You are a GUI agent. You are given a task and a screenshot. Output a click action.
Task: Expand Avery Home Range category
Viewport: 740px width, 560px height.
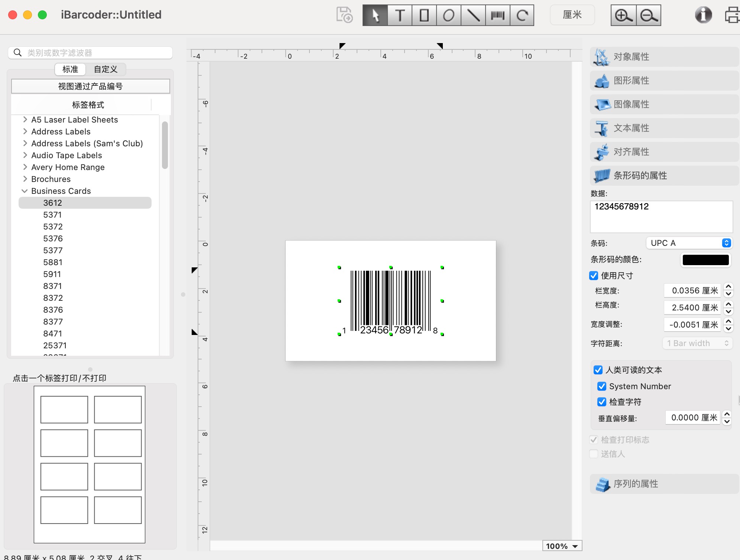(25, 167)
